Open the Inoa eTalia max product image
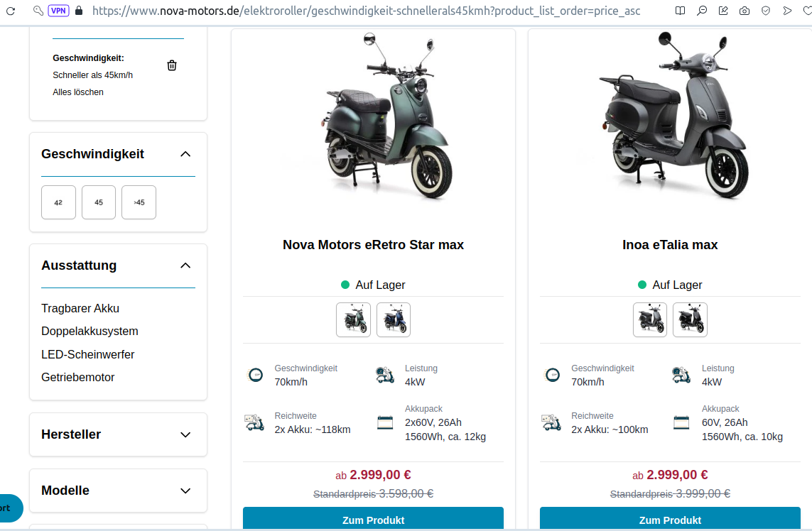812x531 pixels. pos(671,121)
